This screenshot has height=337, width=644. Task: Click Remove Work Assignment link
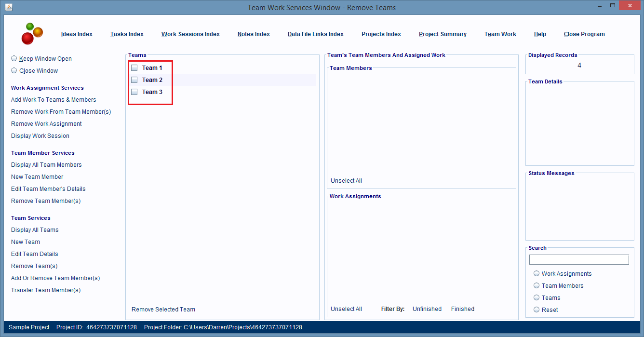[46, 124]
